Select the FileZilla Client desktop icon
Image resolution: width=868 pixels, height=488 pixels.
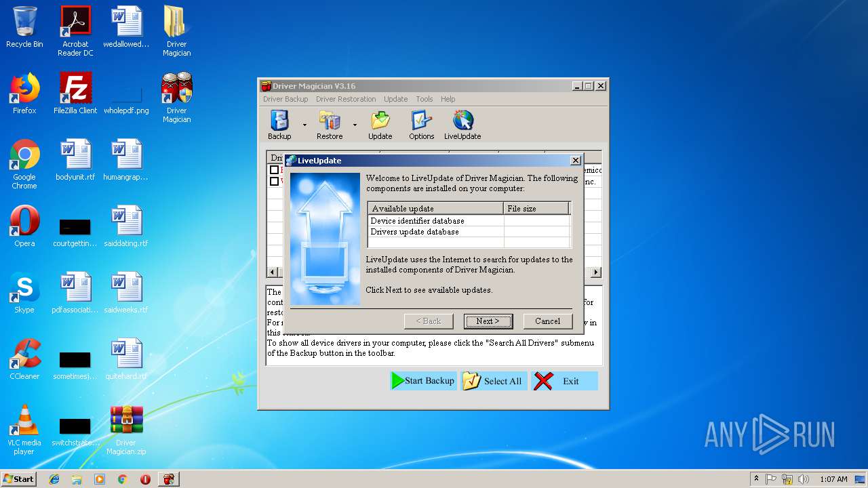tap(75, 94)
